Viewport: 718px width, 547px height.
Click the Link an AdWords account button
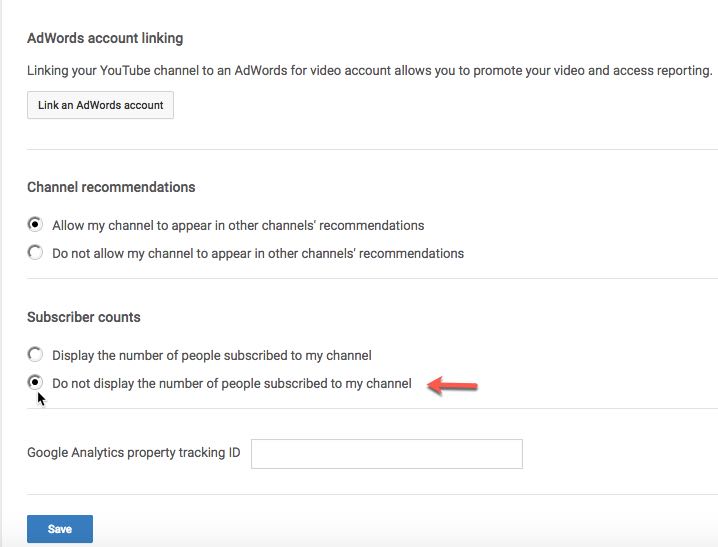tap(100, 105)
